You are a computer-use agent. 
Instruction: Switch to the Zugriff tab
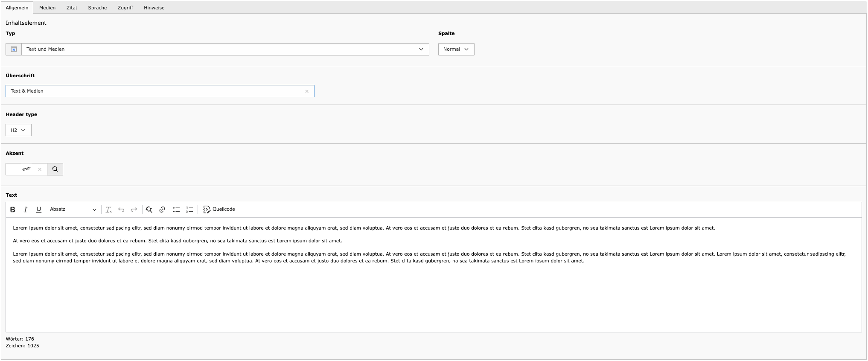pyautogui.click(x=125, y=8)
